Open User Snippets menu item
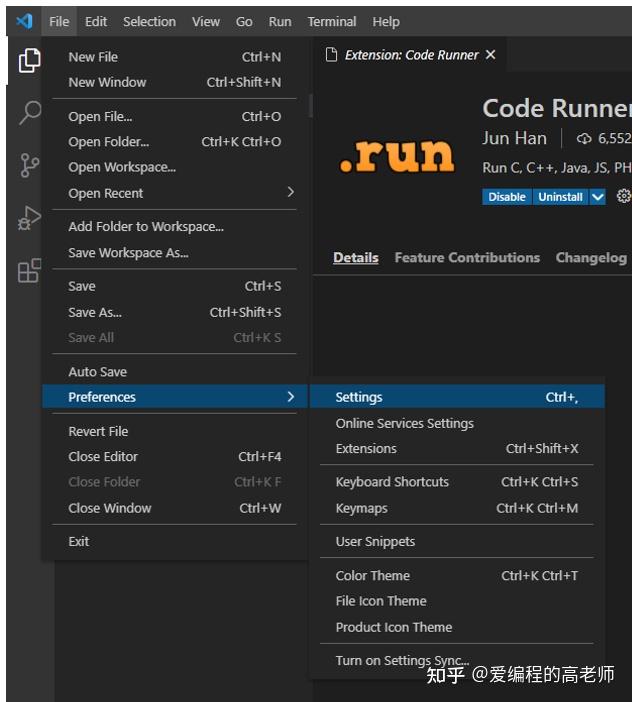Image resolution: width=632 pixels, height=702 pixels. [x=457, y=541]
